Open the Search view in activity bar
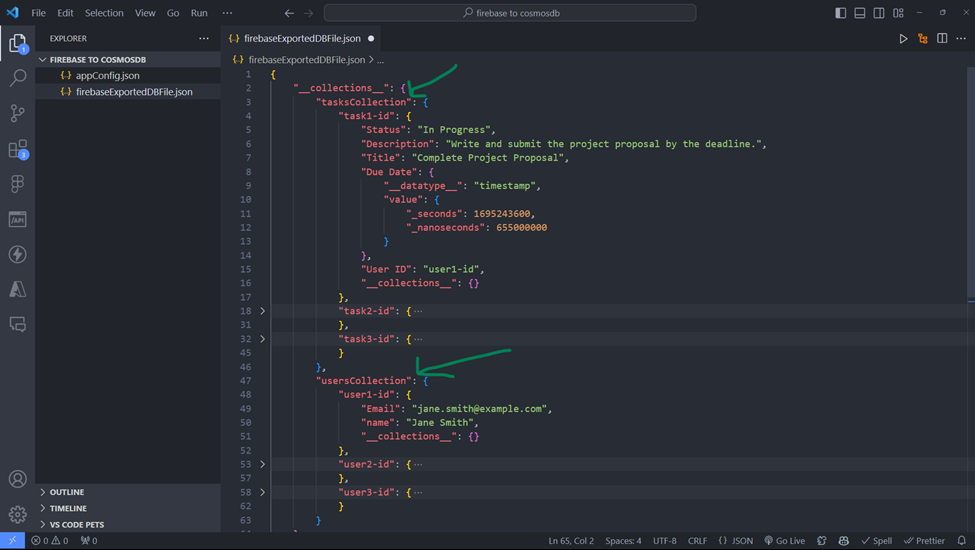Viewport: 975px width, 550px height. coord(18,78)
